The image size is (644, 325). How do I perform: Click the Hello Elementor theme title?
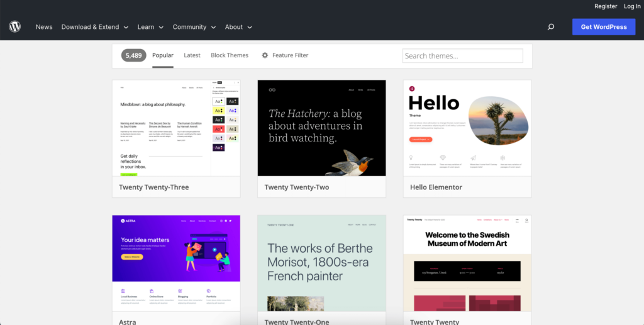[x=436, y=187]
